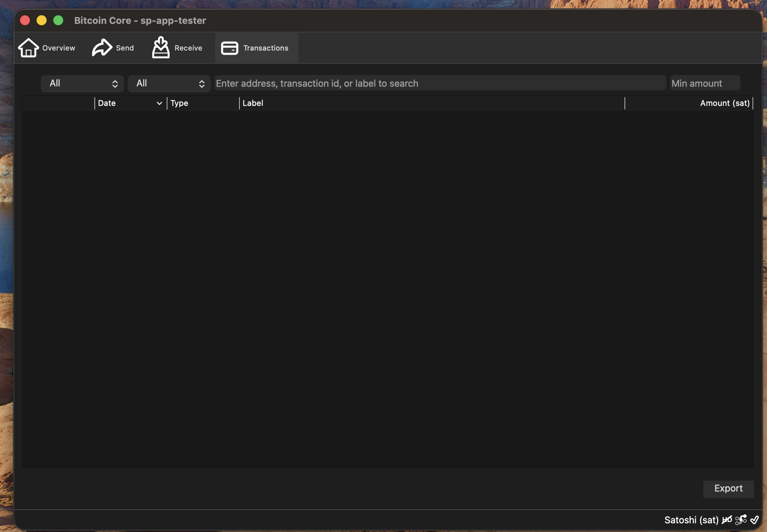
Task: Switch to the Receive tab
Action: [x=188, y=48]
